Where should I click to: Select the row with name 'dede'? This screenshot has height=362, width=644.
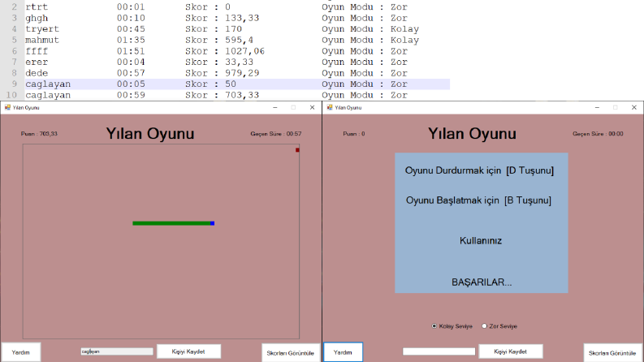click(237, 73)
